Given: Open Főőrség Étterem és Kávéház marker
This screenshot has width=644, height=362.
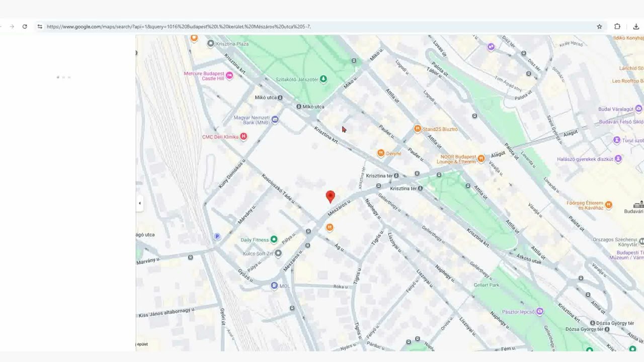Looking at the screenshot, I should pyautogui.click(x=609, y=205).
